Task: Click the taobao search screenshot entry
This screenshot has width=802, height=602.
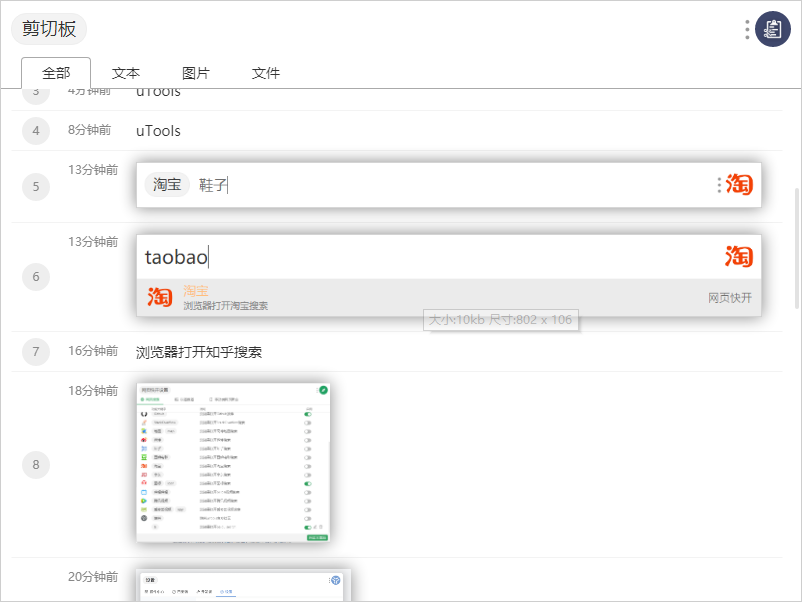Action: 449,276
